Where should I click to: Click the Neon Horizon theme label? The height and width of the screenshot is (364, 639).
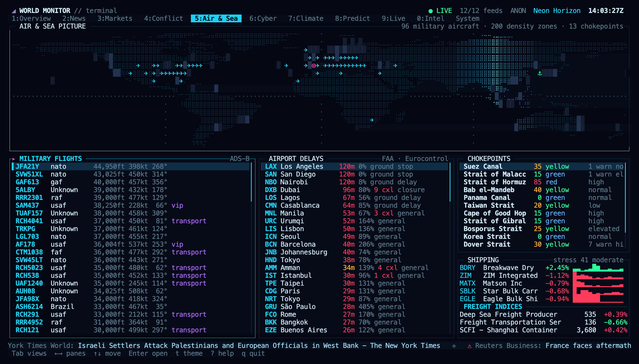click(x=557, y=11)
